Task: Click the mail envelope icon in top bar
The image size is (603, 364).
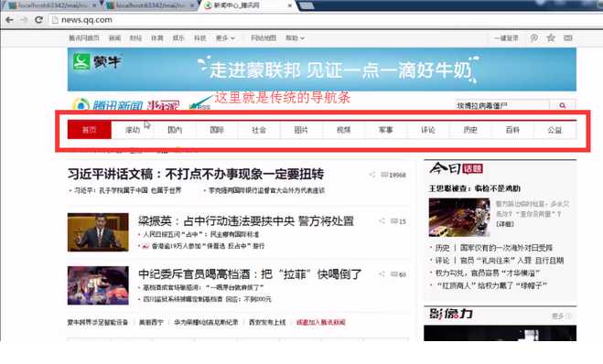Action: [568, 37]
